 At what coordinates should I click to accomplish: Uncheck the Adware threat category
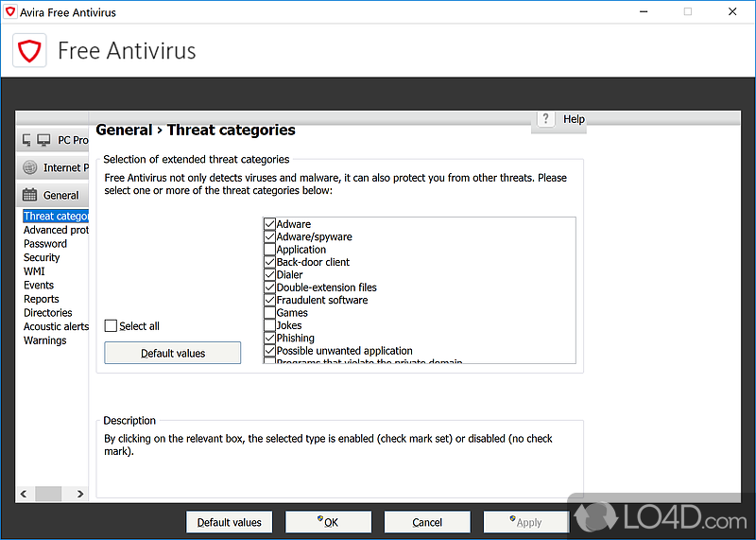click(x=270, y=224)
